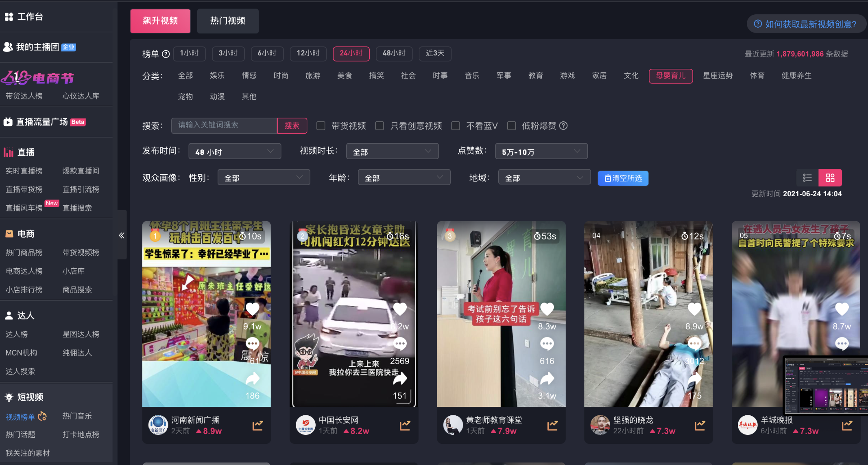868x465 pixels.
Task: Select the 美食 category
Action: 345,76
